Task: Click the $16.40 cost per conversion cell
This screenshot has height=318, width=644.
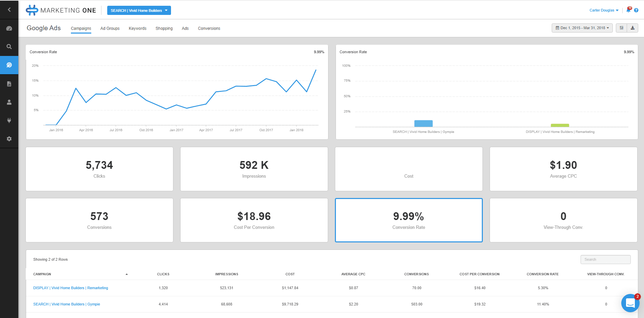Action: point(480,288)
